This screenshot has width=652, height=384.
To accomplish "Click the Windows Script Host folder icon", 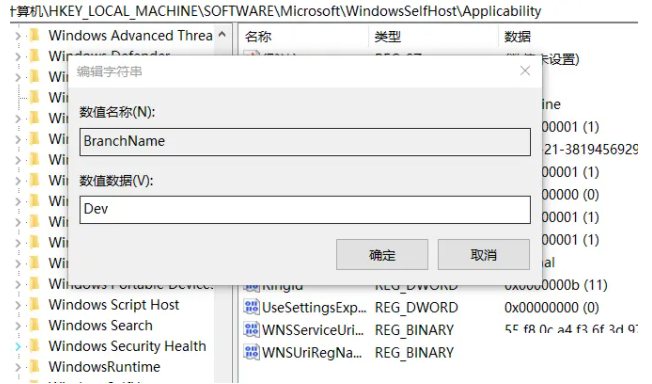I will point(35,305).
